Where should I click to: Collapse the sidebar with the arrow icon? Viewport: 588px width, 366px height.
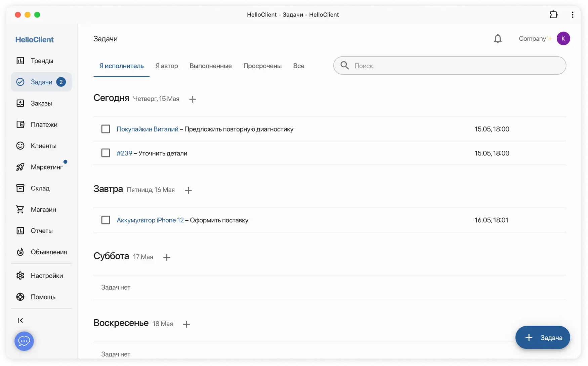20,320
